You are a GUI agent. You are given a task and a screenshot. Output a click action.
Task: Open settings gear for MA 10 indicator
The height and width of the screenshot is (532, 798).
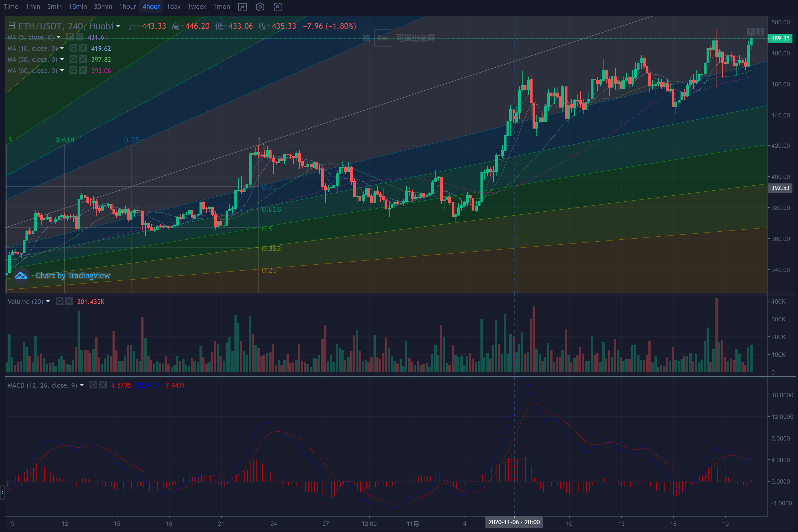coord(73,48)
